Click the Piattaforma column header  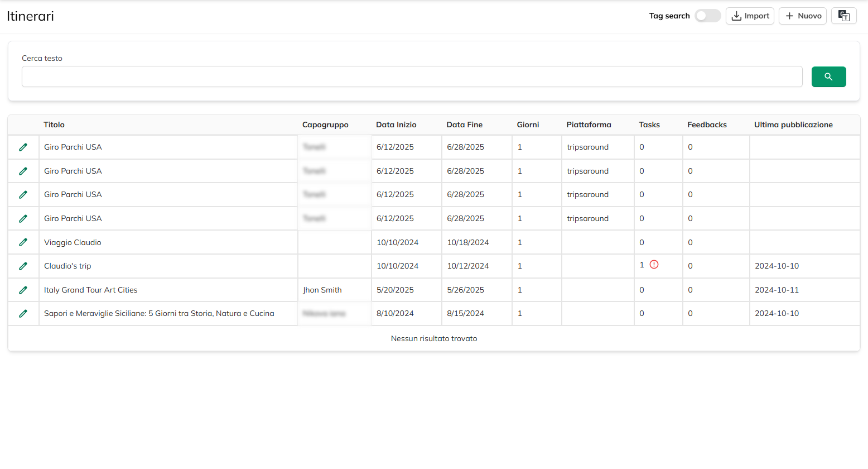(x=589, y=125)
